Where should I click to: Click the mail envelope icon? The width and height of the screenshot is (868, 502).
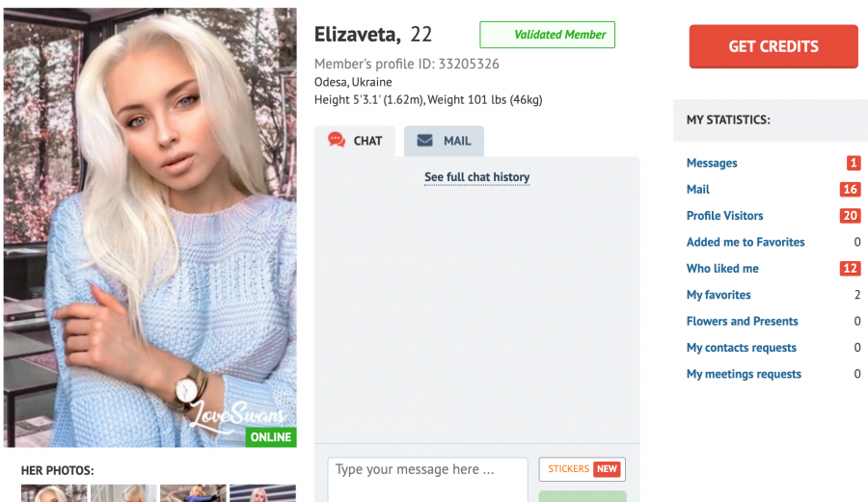(x=424, y=141)
